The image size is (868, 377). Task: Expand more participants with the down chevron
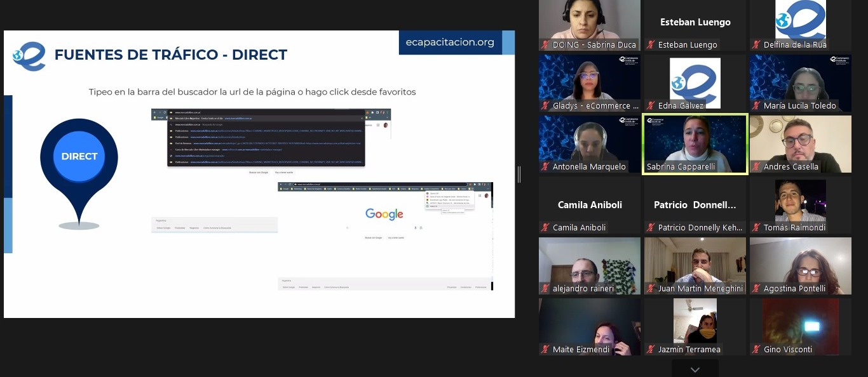[x=695, y=369]
